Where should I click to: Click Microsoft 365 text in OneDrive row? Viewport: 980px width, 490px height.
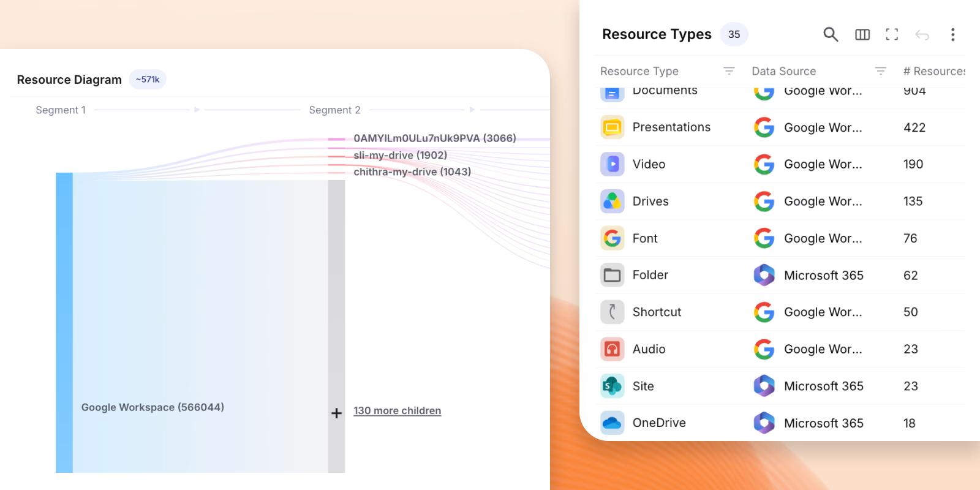click(824, 423)
